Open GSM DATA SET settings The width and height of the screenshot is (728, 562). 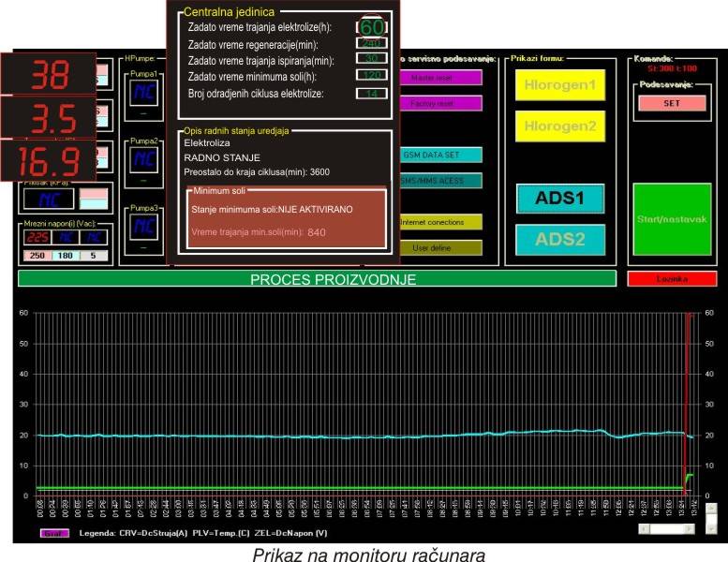coord(439,155)
